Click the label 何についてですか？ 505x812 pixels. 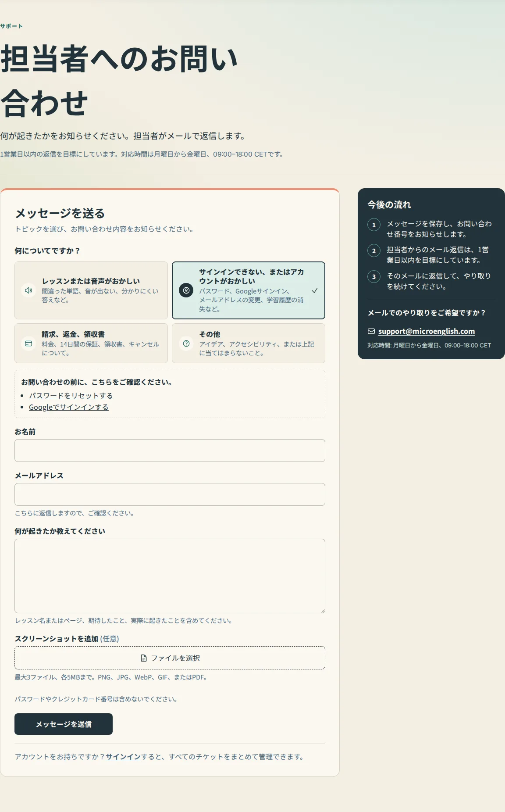(47, 251)
